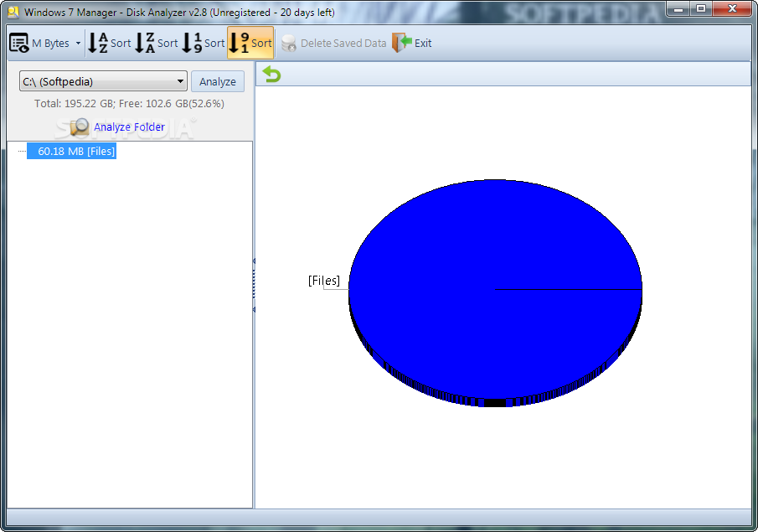This screenshot has width=758, height=532.
Task: Close the Disk Analyzer window
Action: click(732, 8)
